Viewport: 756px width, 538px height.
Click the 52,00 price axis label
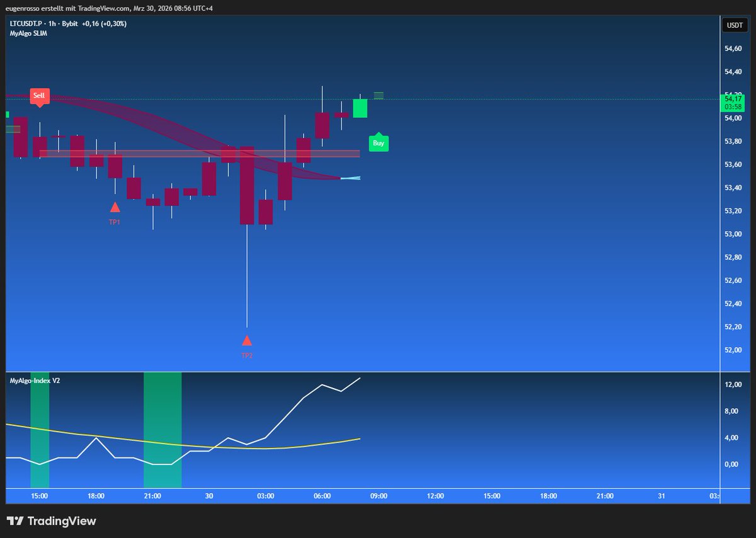[733, 350]
